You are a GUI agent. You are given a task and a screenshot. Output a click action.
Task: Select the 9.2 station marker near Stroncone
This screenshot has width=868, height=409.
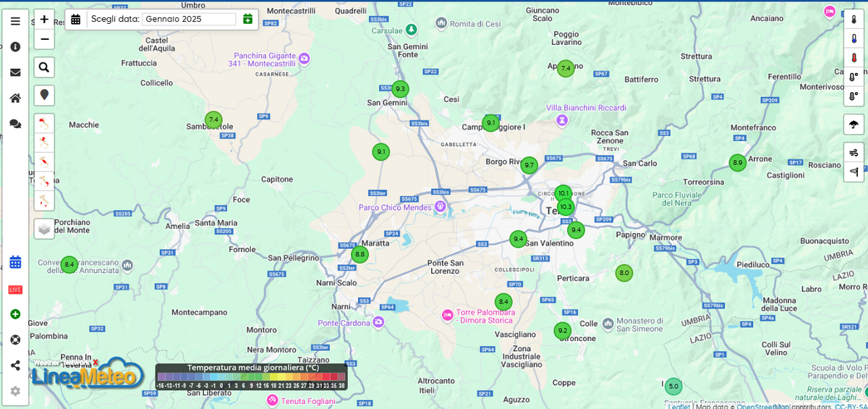562,331
